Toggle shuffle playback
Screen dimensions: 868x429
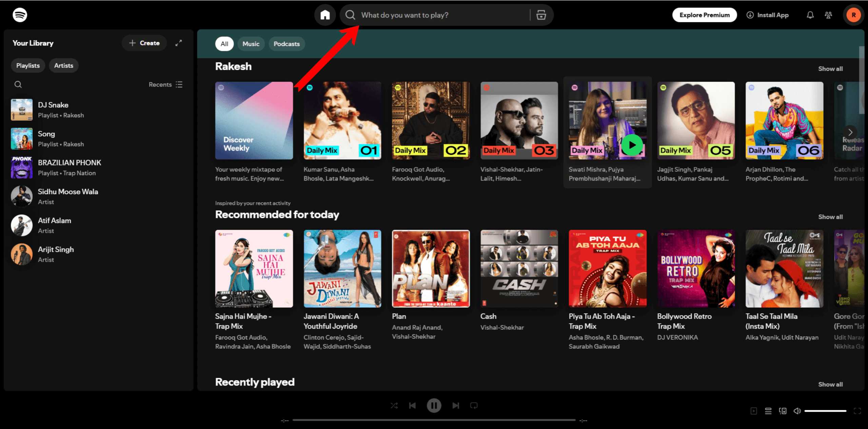coord(394,405)
